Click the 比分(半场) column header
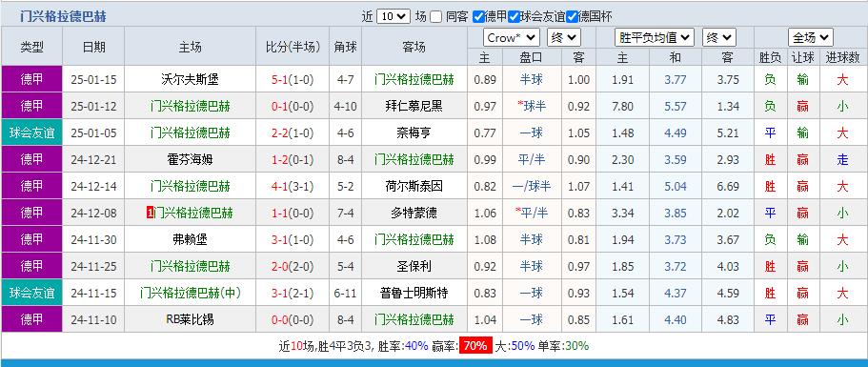Screen dimensions: 868x367 (x=293, y=47)
